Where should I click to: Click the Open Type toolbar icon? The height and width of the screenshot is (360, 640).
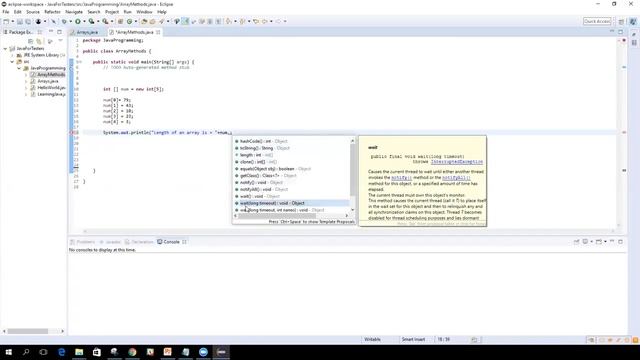point(144,21)
